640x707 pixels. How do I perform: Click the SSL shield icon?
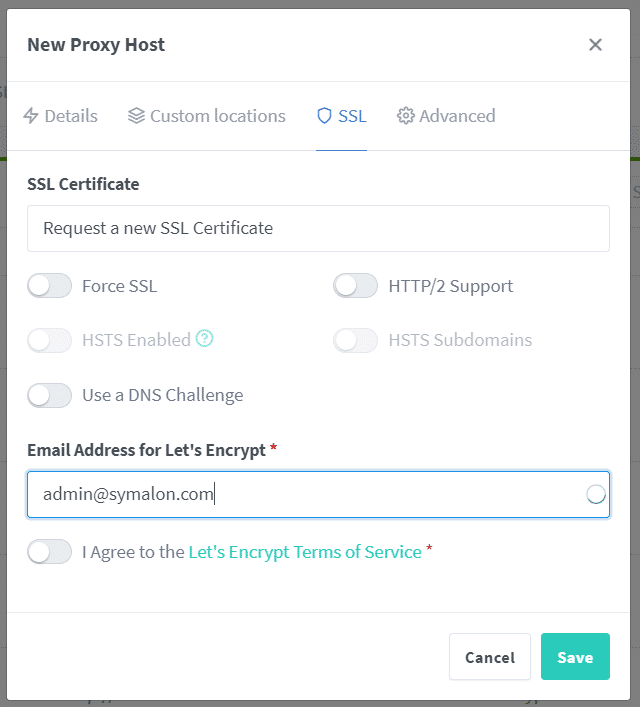click(x=324, y=116)
